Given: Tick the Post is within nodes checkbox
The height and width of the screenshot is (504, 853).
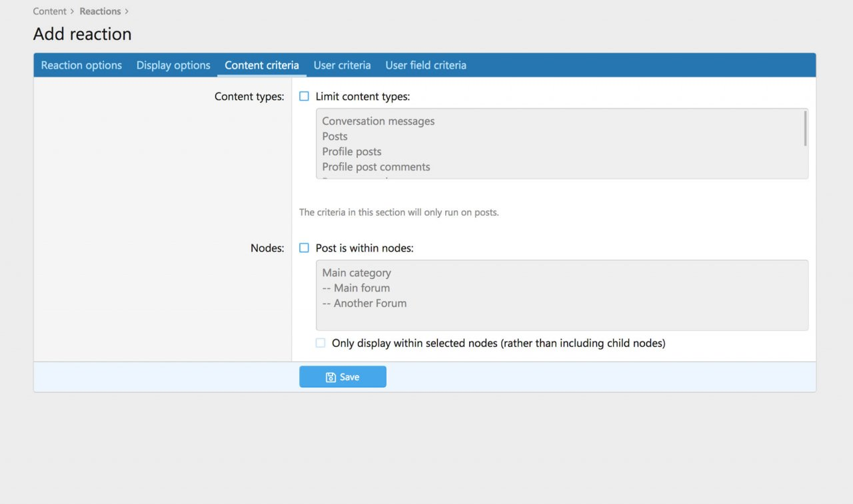Looking at the screenshot, I should [x=305, y=248].
